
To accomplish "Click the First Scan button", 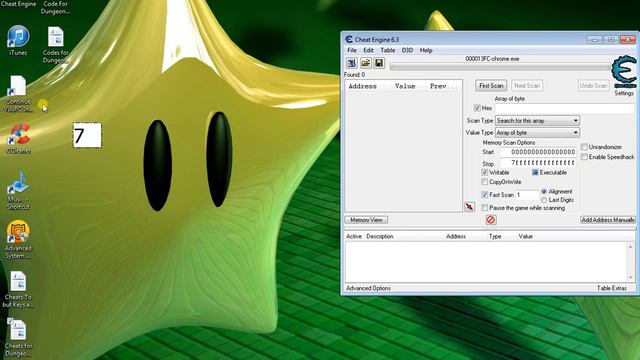I will point(491,86).
